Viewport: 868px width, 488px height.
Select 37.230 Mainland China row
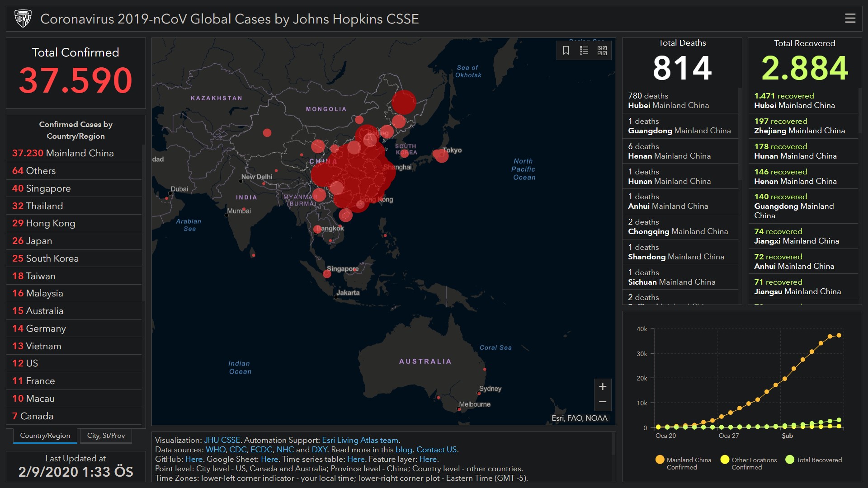(74, 153)
